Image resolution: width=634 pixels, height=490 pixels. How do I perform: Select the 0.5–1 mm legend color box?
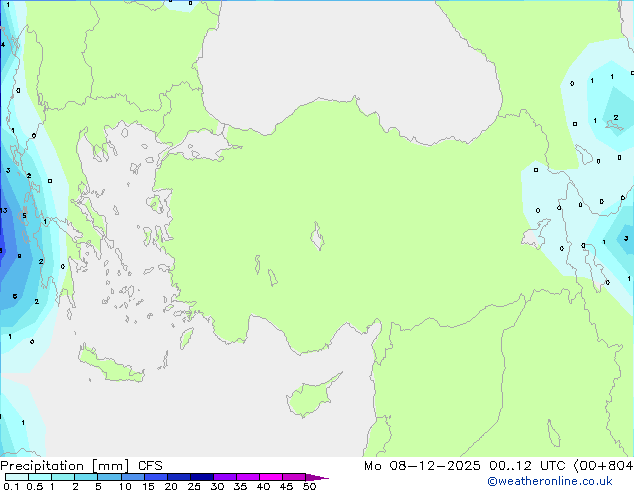pyautogui.click(x=40, y=477)
